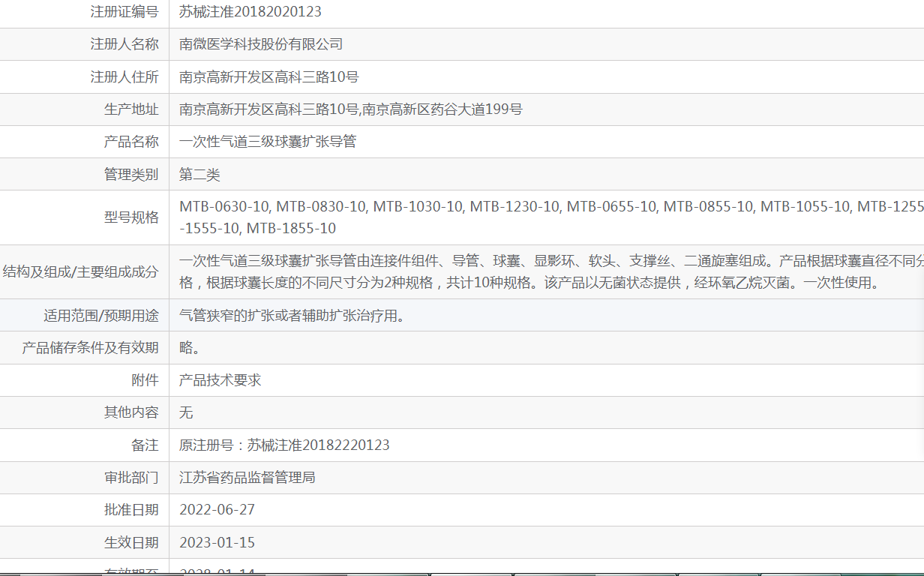Select model number "MTB-1855-10"
Image resolution: width=924 pixels, height=576 pixels.
292,229
